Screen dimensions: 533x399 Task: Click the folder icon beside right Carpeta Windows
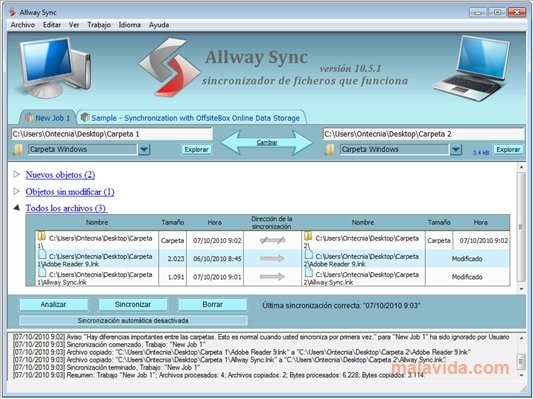[x=329, y=150]
